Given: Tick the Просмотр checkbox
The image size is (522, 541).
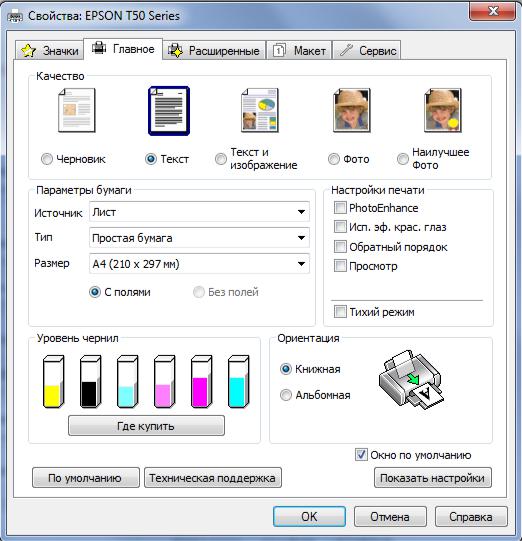Looking at the screenshot, I should pos(340,266).
